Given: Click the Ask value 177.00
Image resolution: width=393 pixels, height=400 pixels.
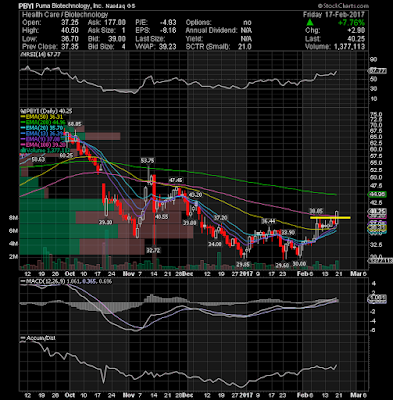Looking at the screenshot, I should tap(116, 23).
